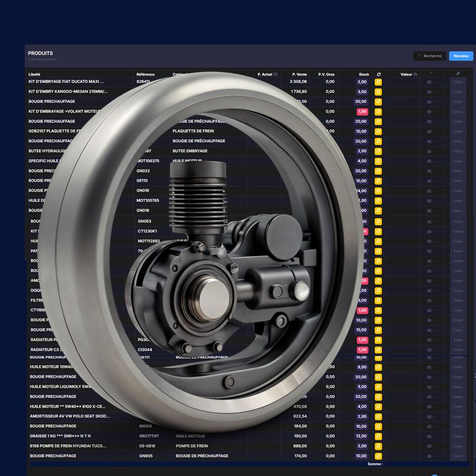Screen dimensions: 476x476
Task: Click sync icon for GN108 BOUGIE PRECHAUFFAGE row
Action: 378,426
